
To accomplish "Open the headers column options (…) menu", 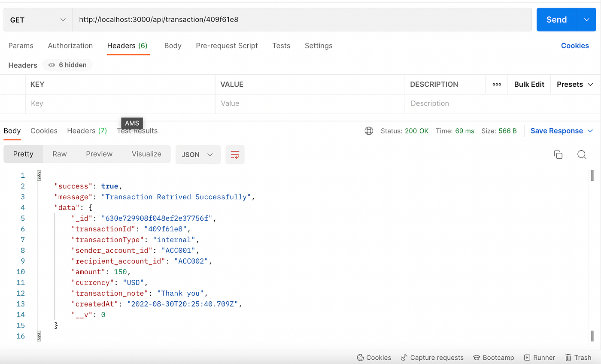I will 497,84.
